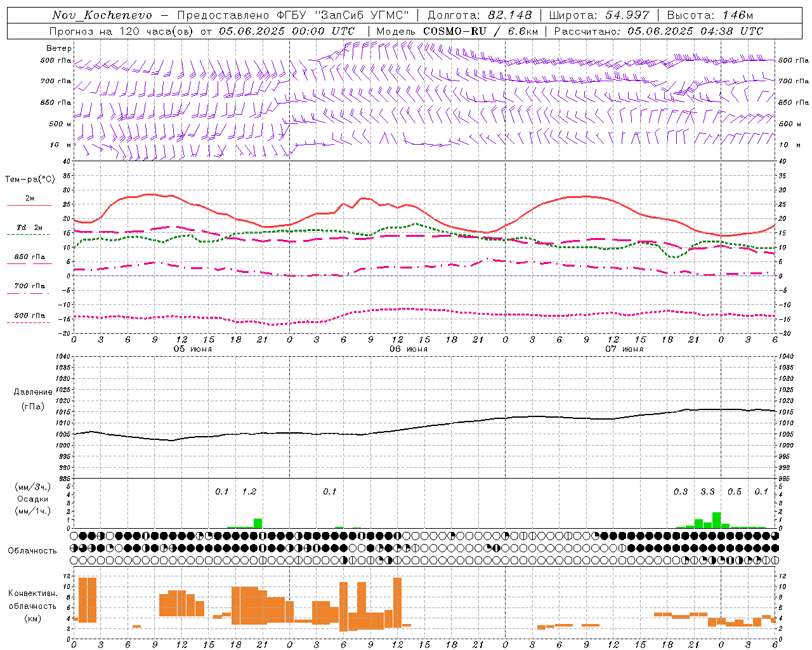The image size is (812, 650).
Task: Click the 07 июня date label
Action: point(624,349)
